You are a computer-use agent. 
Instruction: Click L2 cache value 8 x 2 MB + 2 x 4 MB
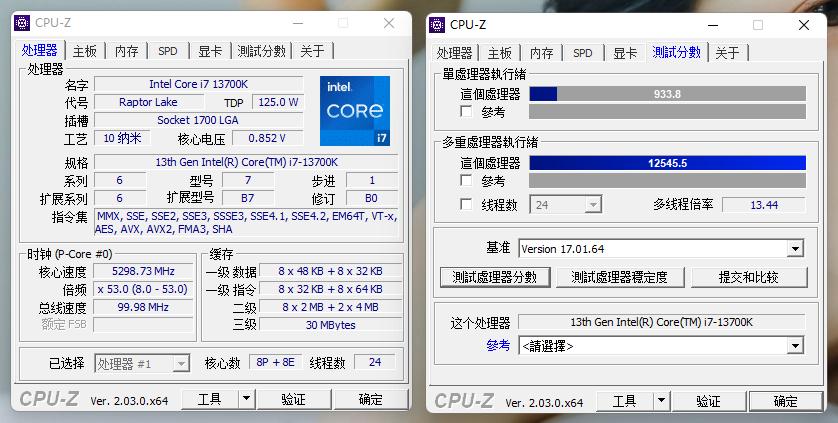(331, 307)
